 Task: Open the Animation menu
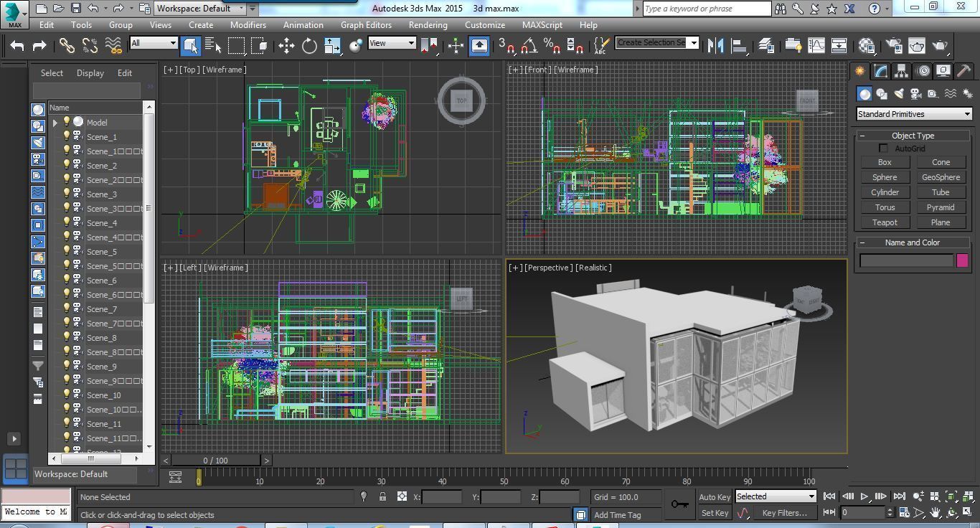[x=303, y=24]
